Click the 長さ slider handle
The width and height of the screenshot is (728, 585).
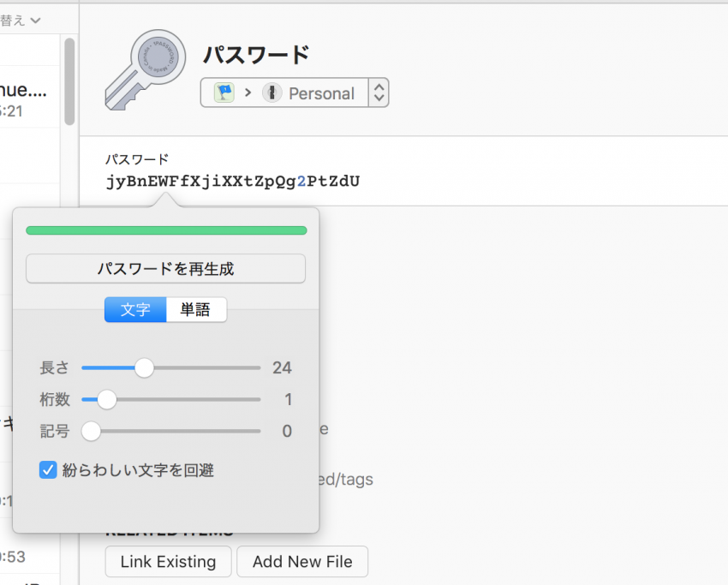click(x=144, y=368)
